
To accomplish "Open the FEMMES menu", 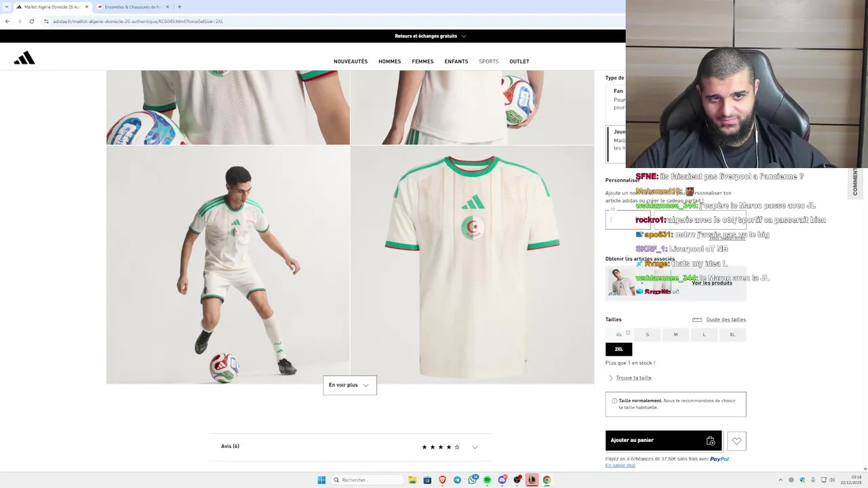I will click(x=422, y=62).
